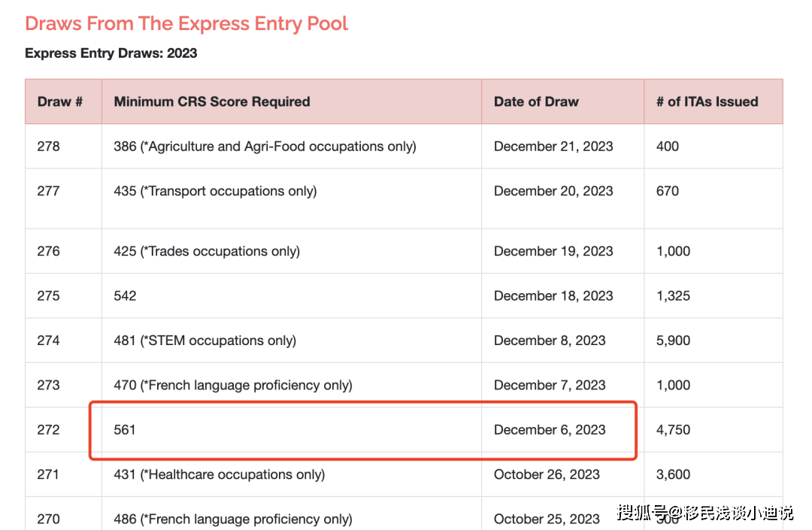Select the October 25, 2023 date cell
812x530 pixels.
tap(547, 519)
